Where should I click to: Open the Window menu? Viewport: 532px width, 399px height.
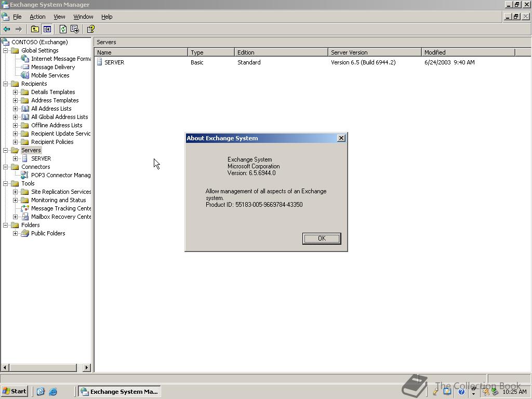coord(83,17)
